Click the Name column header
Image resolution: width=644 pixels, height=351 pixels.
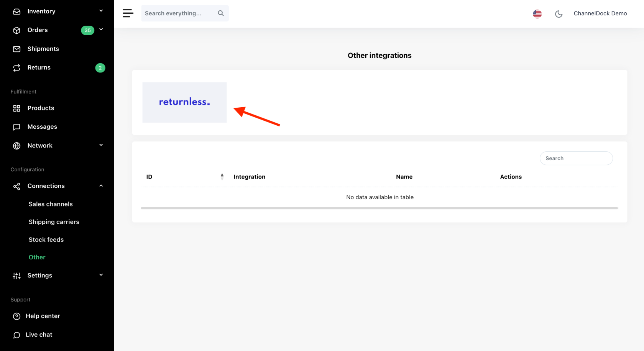click(x=404, y=177)
